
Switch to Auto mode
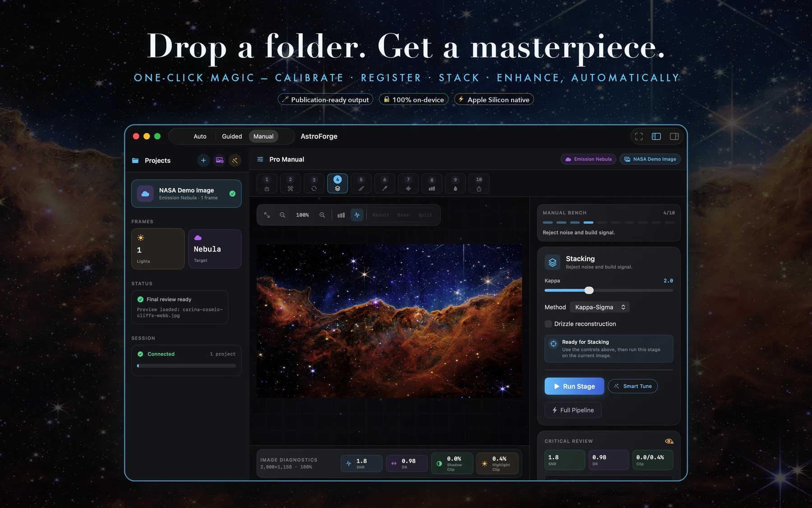(200, 136)
